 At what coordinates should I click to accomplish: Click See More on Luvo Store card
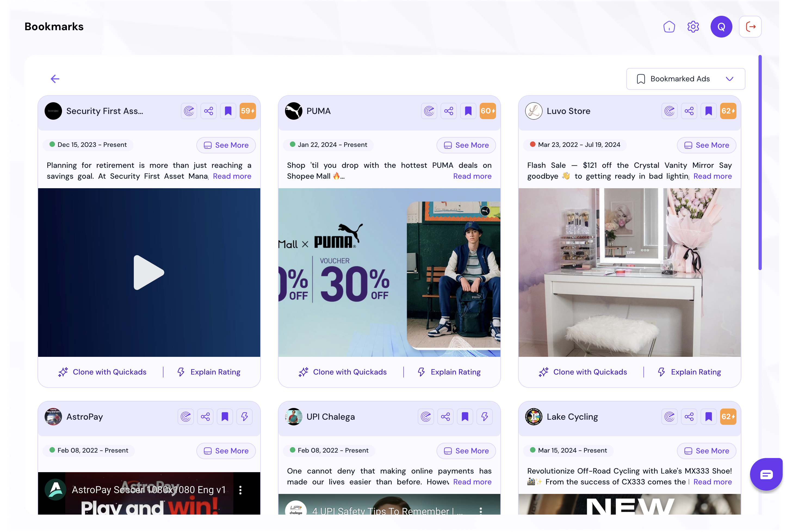click(x=706, y=145)
